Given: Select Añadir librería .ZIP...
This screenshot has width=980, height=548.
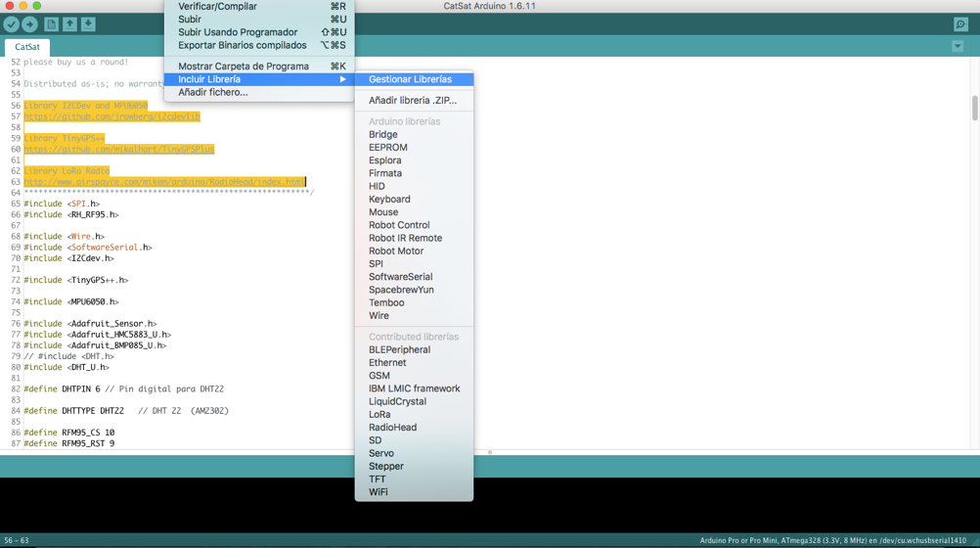Looking at the screenshot, I should (414, 100).
